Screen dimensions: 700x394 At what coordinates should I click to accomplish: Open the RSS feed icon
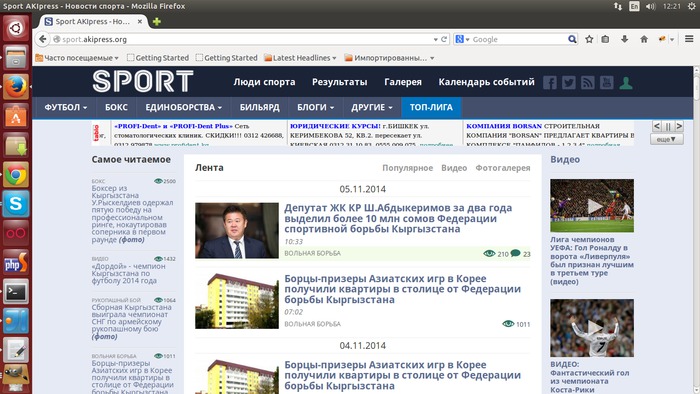588,83
